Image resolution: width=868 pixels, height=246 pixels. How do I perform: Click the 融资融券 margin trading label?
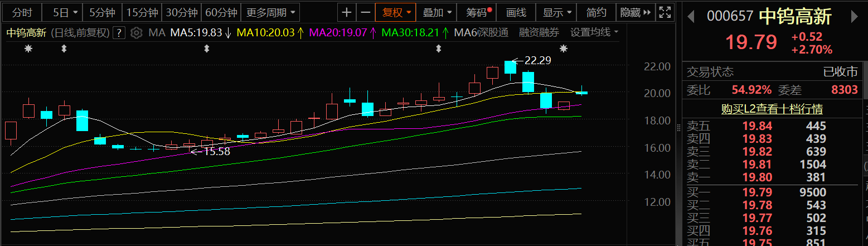[x=539, y=33]
